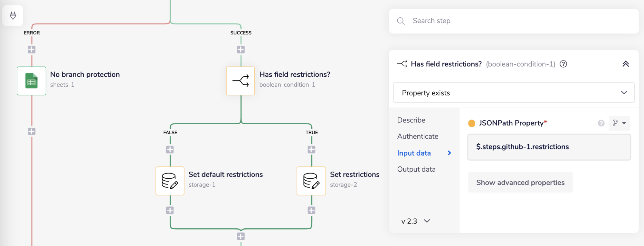Switch to the Output data tab
This screenshot has width=644, height=246.
click(x=416, y=169)
